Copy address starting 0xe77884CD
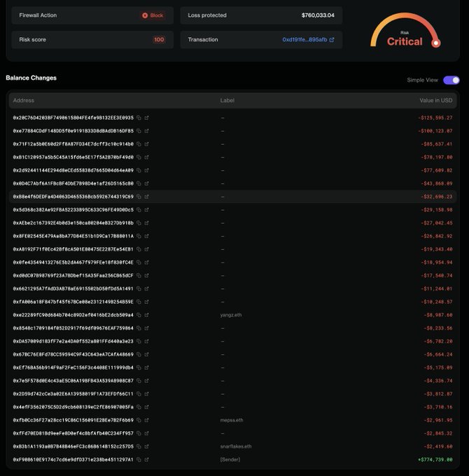The height and width of the screenshot is (476, 469). [139, 131]
